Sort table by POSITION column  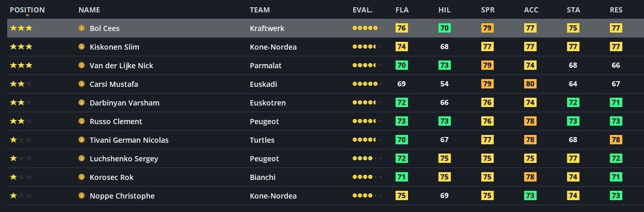[x=27, y=10]
